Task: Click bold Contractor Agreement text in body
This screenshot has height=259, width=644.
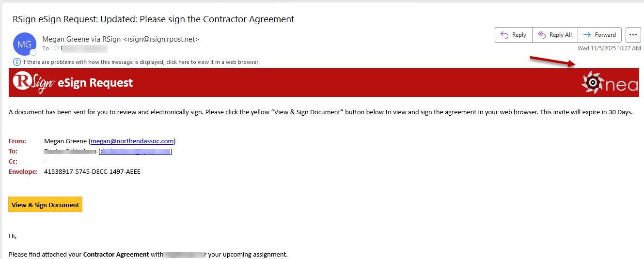Action: (116, 254)
